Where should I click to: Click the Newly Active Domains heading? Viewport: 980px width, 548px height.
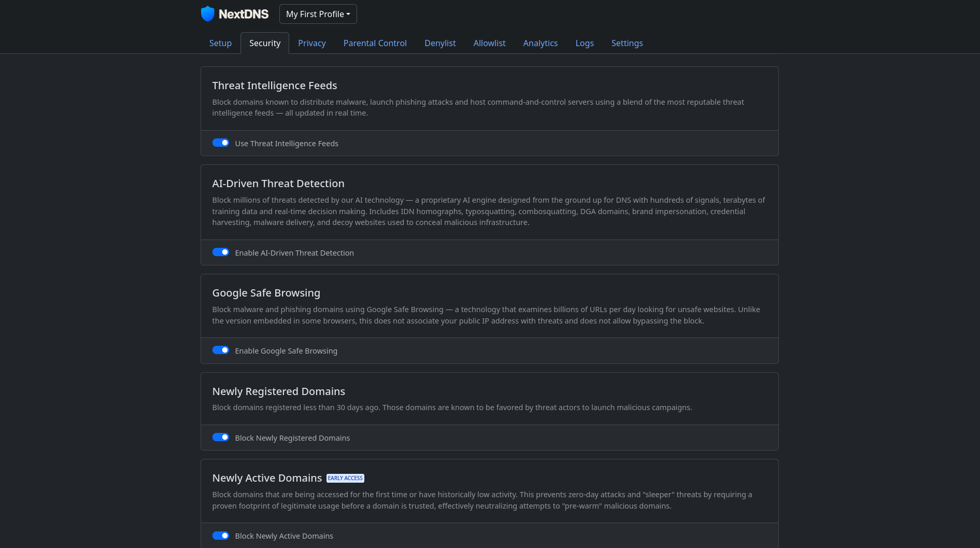[x=267, y=478]
